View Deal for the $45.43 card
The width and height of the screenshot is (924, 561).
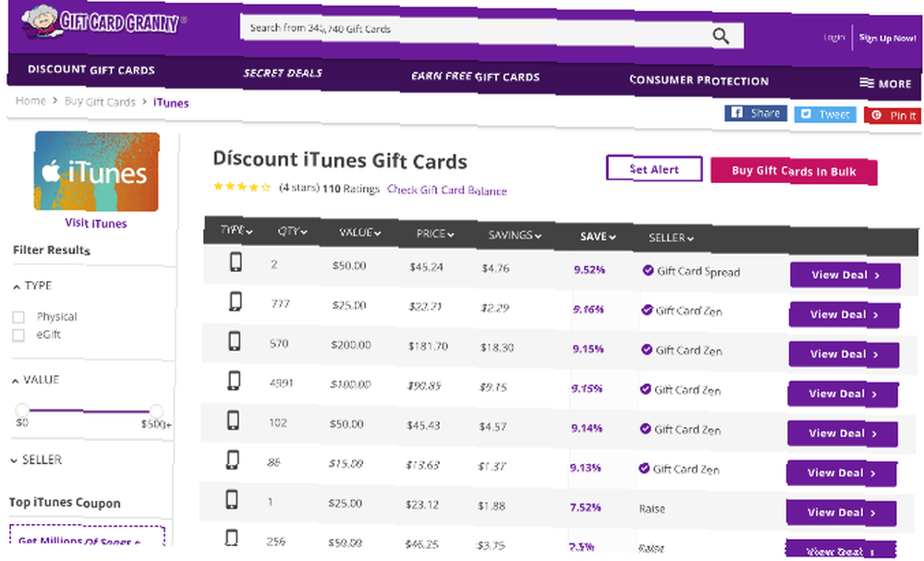click(x=843, y=433)
